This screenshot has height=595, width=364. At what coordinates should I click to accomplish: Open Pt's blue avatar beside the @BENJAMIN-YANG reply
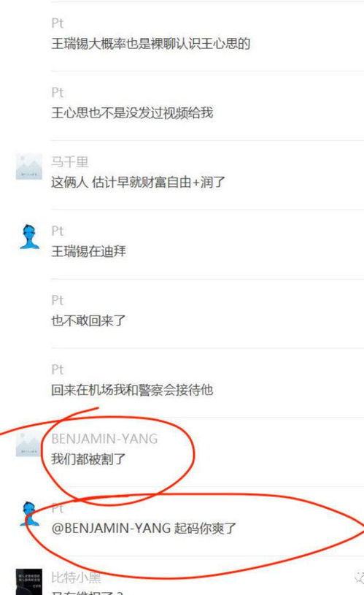point(29,513)
